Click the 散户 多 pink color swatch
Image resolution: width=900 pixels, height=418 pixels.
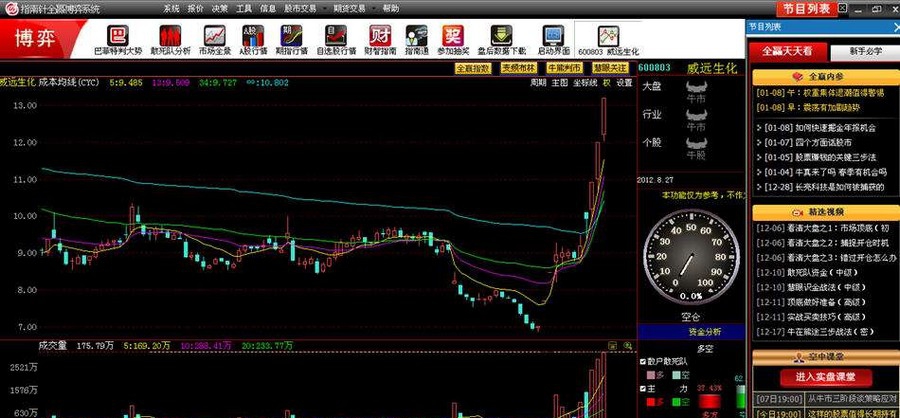[x=651, y=375]
